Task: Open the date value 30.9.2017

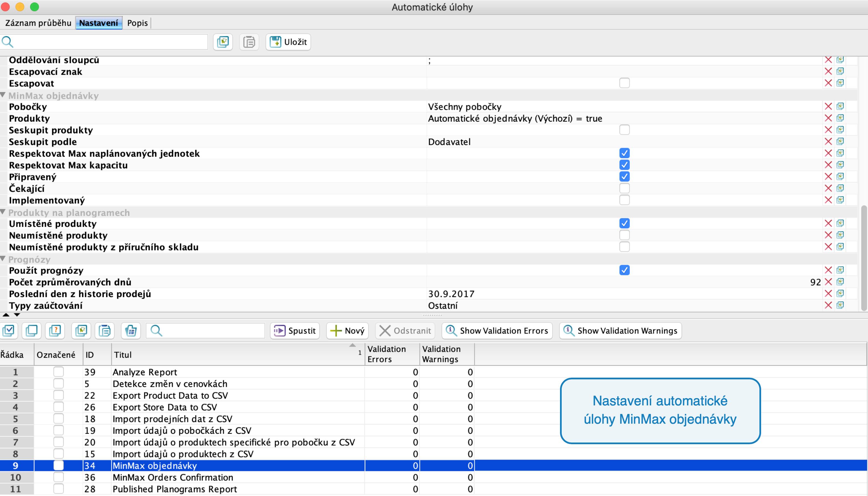Action: click(x=451, y=294)
